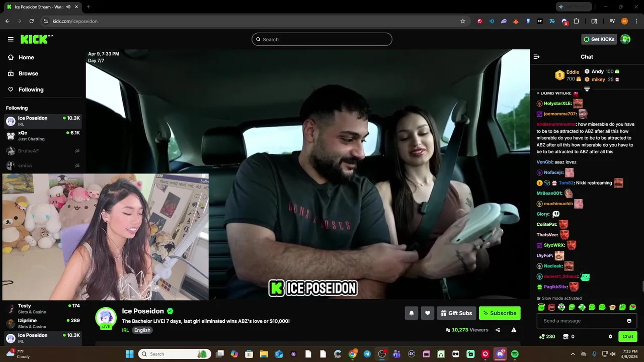Open the MetaMask fox extension
Image resolution: width=644 pixels, height=362 pixels.
tap(516, 21)
